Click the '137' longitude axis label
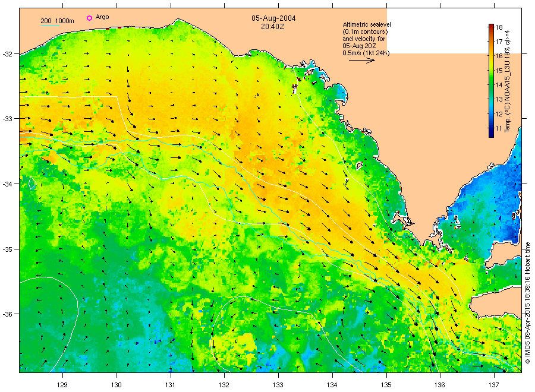Viewport: 535px width, 392px height. (494, 385)
